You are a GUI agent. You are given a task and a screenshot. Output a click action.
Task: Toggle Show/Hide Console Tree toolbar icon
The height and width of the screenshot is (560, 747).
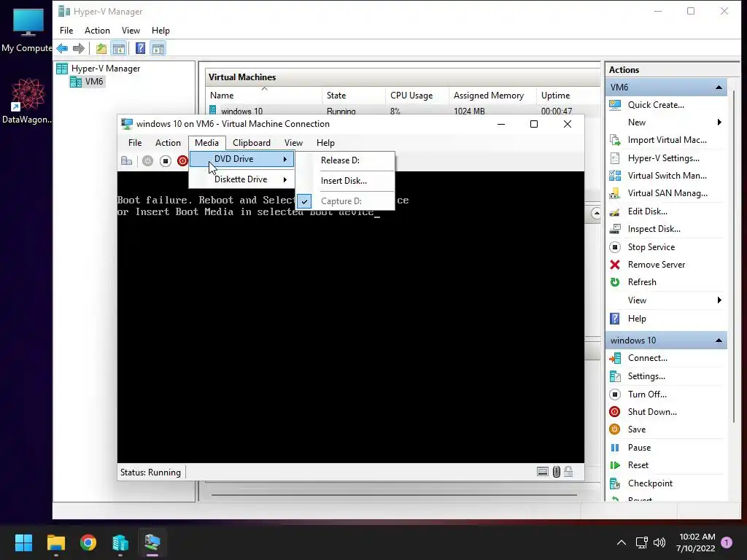(119, 48)
